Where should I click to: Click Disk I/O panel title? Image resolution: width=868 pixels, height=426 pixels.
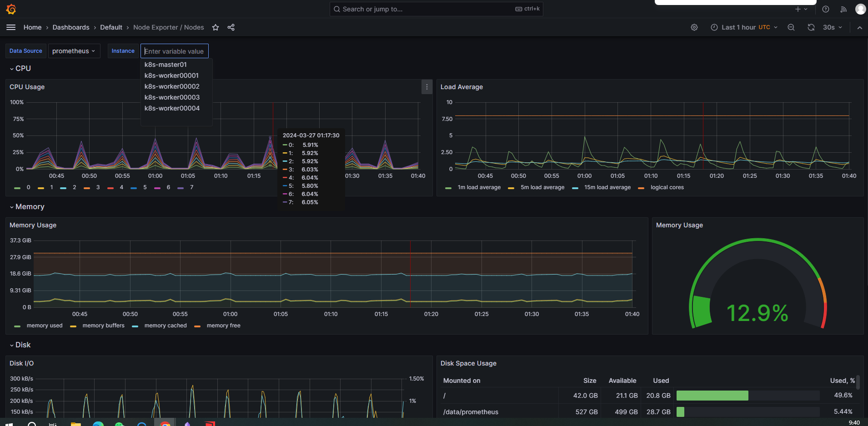pos(21,363)
